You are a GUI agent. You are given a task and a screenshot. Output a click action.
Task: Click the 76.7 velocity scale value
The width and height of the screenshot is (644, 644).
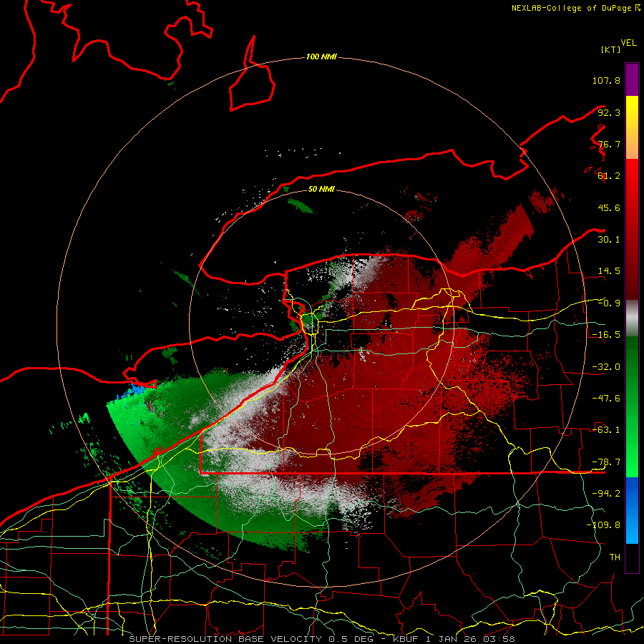pos(609,144)
